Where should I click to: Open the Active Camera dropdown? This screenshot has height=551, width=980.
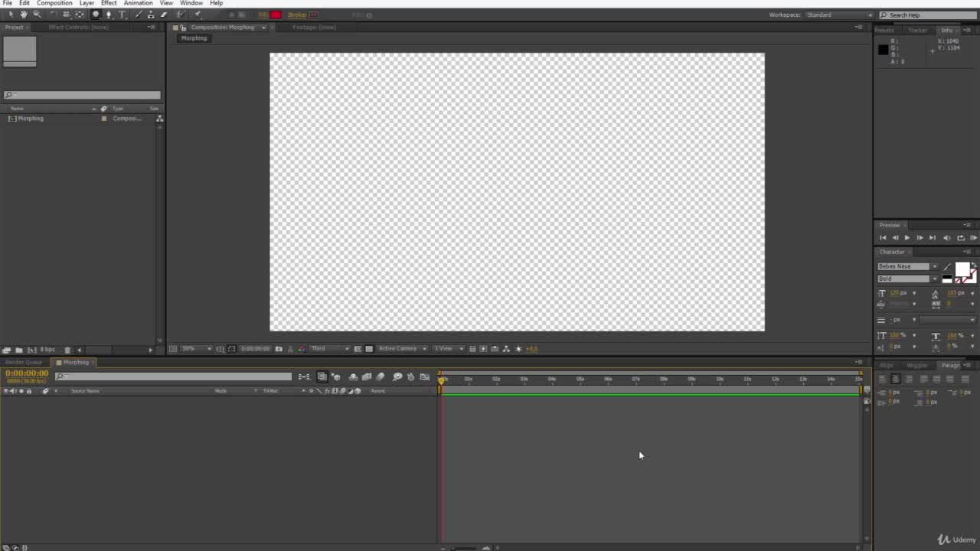[402, 349]
